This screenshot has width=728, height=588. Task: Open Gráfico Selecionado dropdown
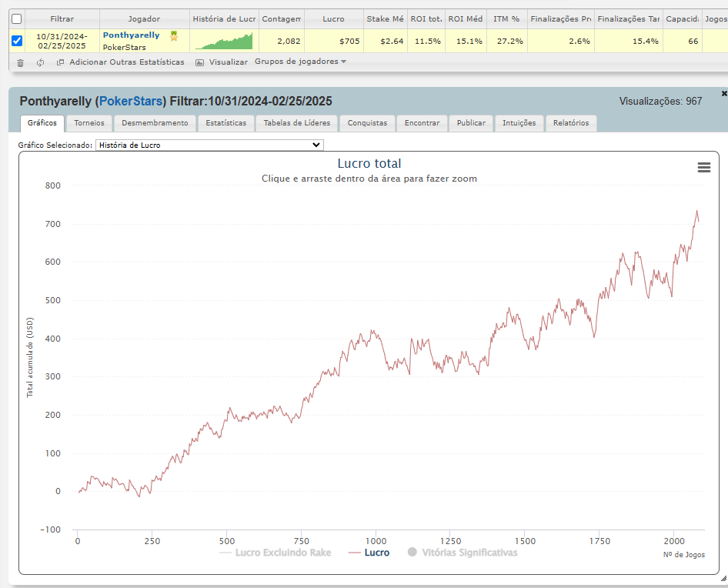click(x=209, y=145)
